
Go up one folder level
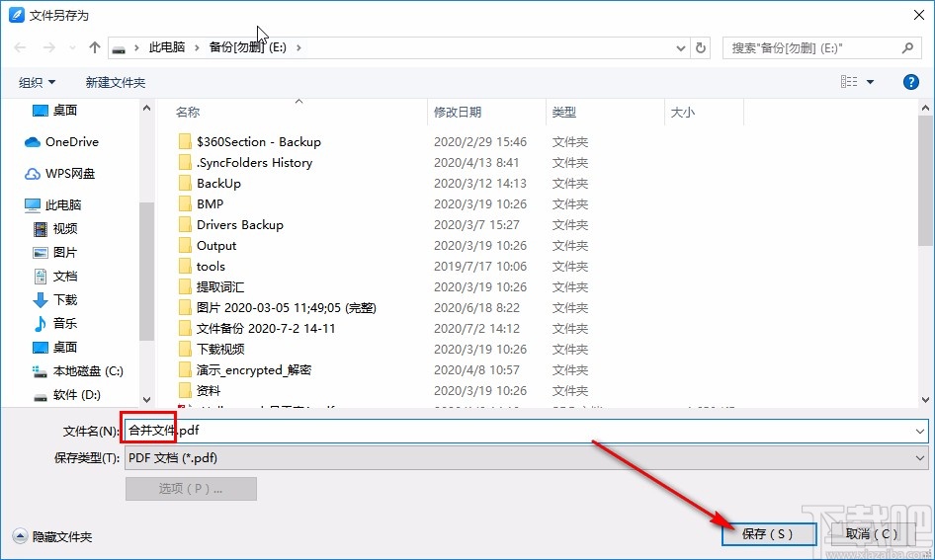point(94,47)
